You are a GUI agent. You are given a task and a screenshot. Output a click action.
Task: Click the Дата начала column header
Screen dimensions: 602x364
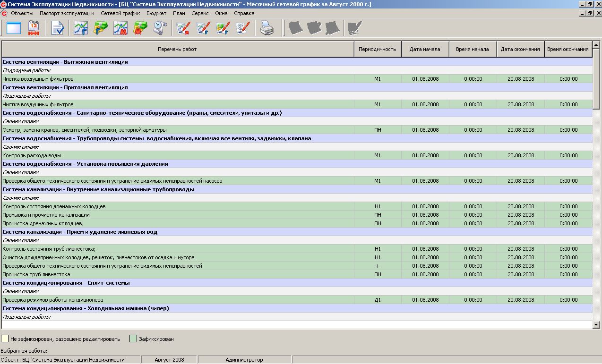[x=425, y=49]
